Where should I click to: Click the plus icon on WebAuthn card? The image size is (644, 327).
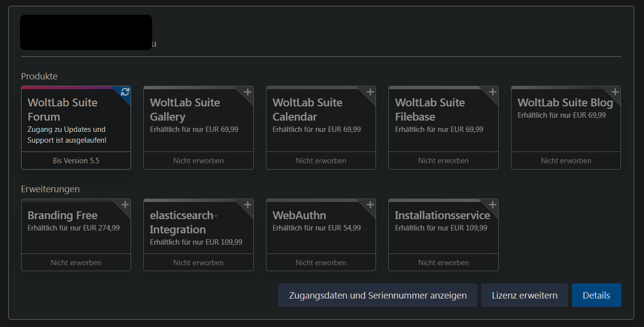pos(370,204)
